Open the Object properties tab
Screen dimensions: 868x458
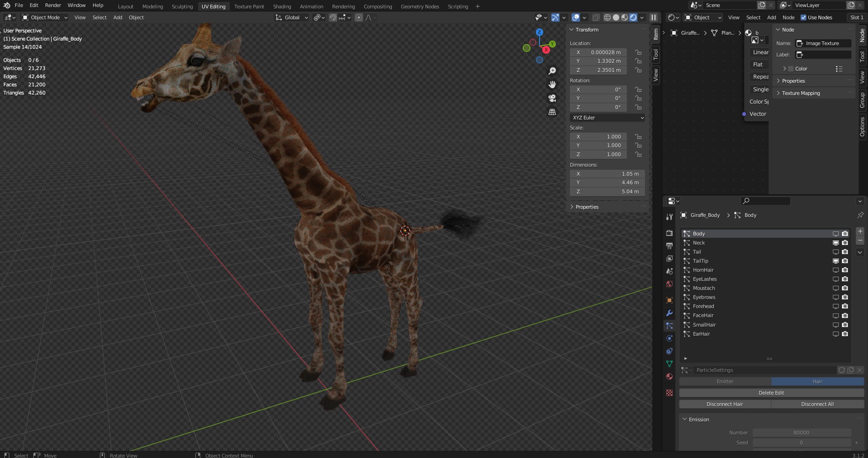(x=670, y=300)
